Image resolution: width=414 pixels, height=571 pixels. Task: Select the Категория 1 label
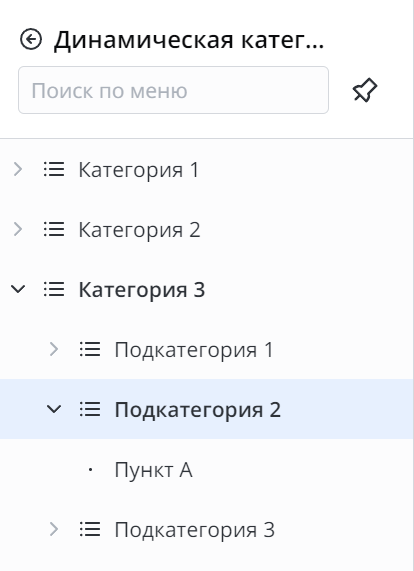coord(139,170)
